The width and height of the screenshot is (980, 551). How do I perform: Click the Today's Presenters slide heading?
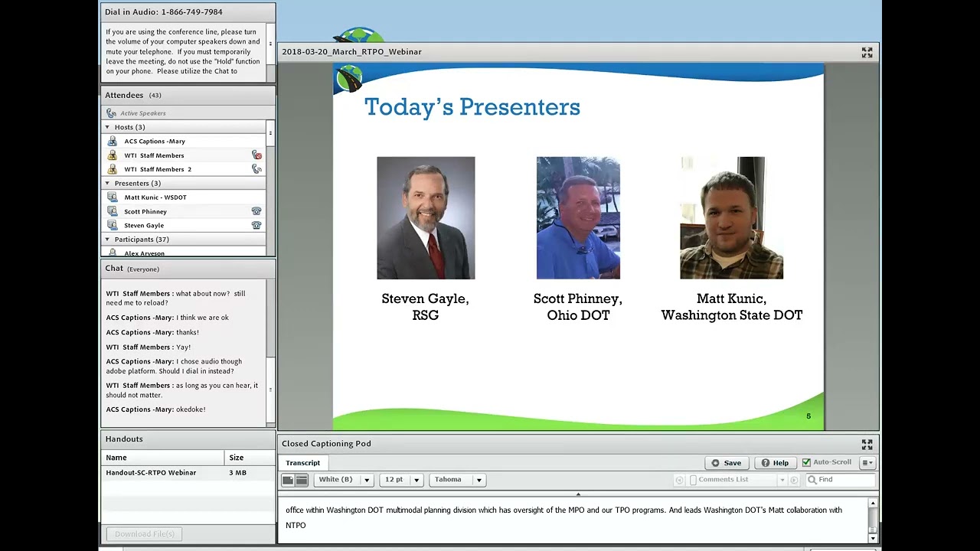tap(472, 107)
